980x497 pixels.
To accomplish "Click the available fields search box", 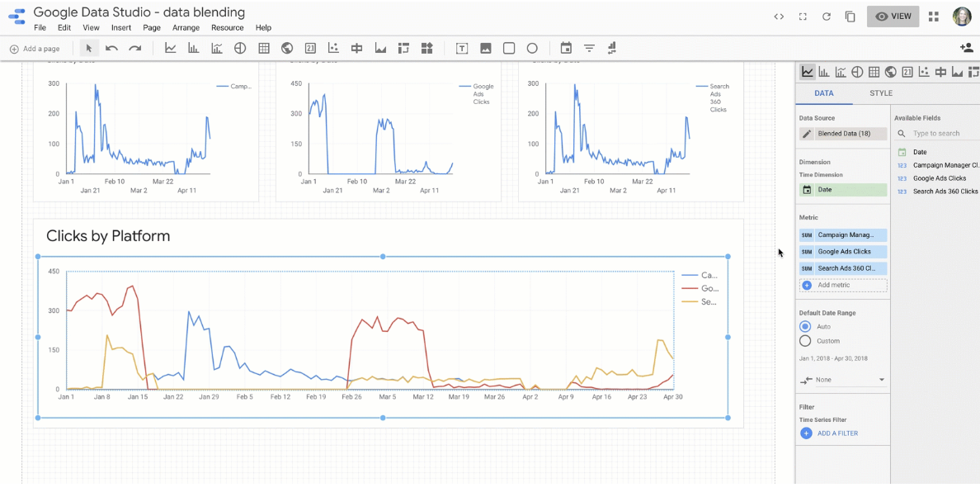I will tap(936, 134).
